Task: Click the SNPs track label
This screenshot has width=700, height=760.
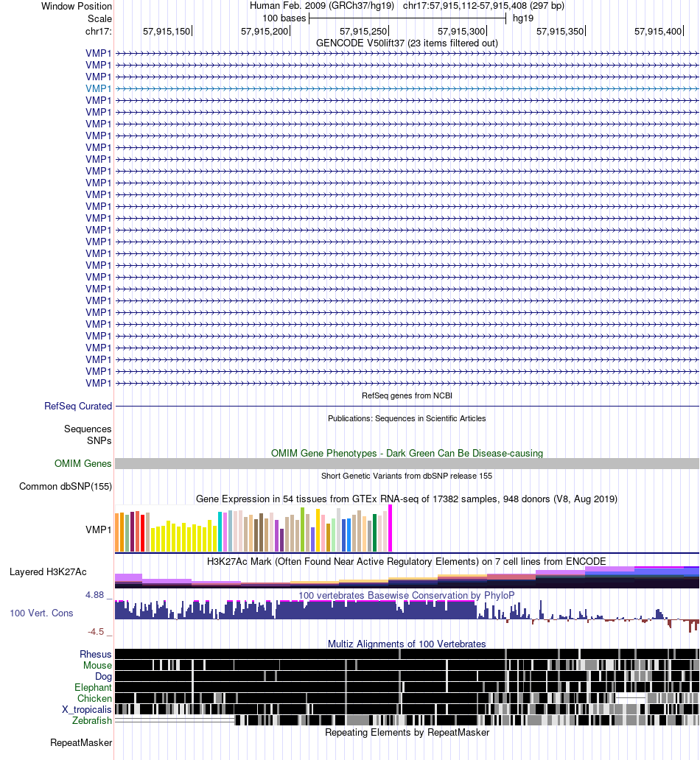Action: point(99,440)
